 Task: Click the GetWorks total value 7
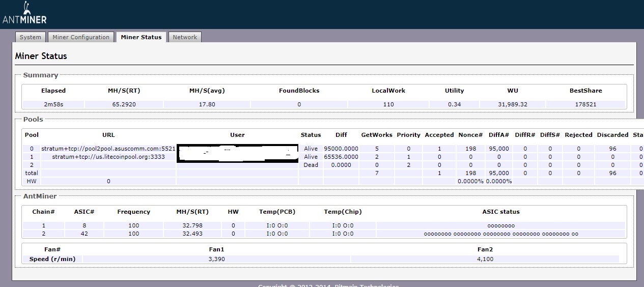[377, 173]
